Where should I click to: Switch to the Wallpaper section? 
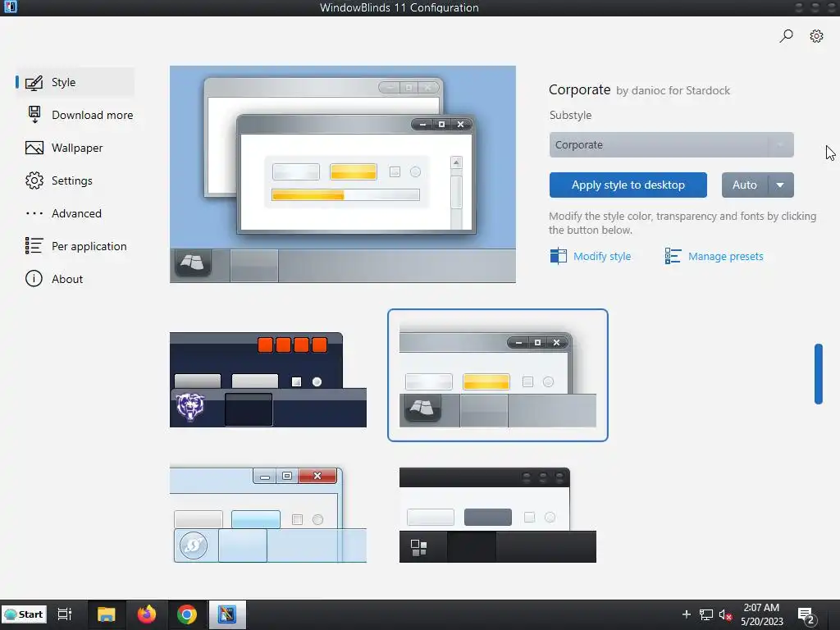coord(75,148)
